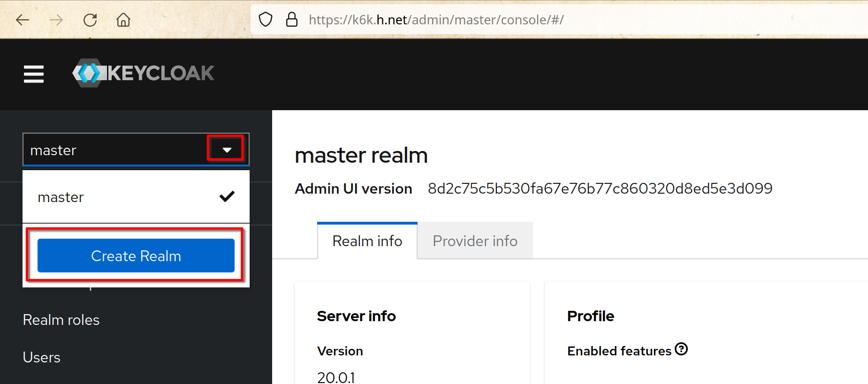The height and width of the screenshot is (384, 868).
Task: Reload the current page
Action: click(90, 20)
